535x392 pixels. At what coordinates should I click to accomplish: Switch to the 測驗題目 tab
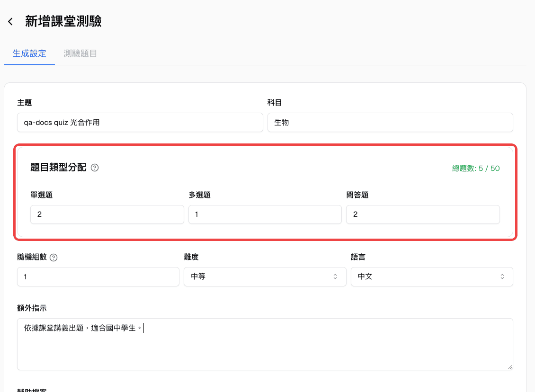[x=80, y=53]
